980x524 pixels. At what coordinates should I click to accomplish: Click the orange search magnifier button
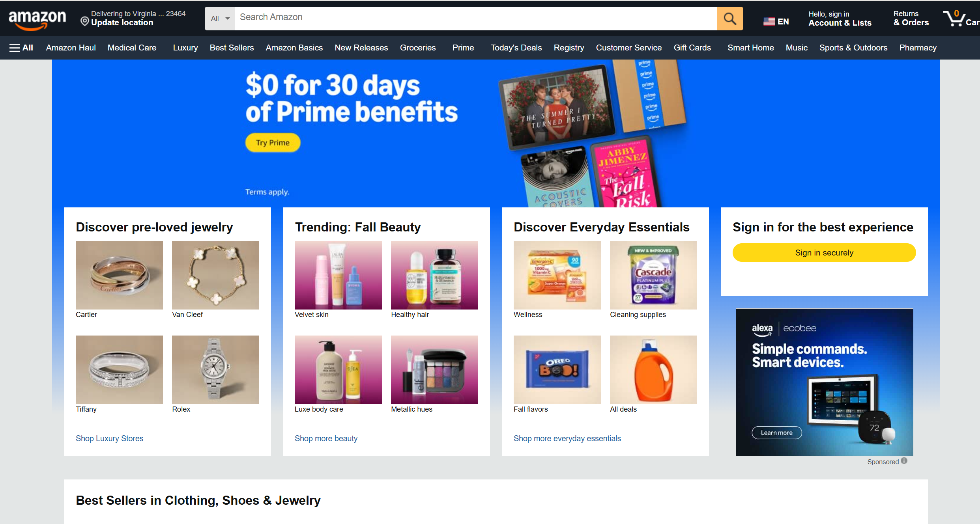click(729, 19)
